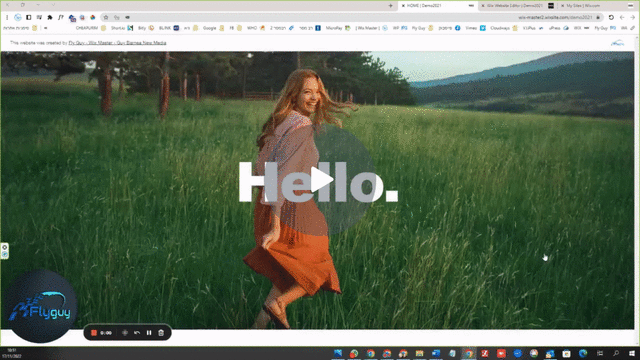Image resolution: width=640 pixels, height=360 pixels.
Task: Open Task View in the taskbar
Action: coord(600,353)
